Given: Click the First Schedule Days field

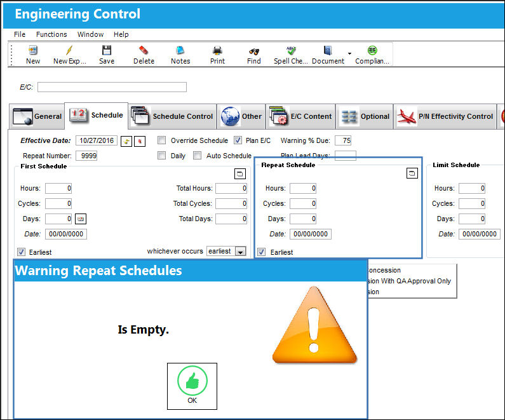Looking at the screenshot, I should [x=58, y=219].
